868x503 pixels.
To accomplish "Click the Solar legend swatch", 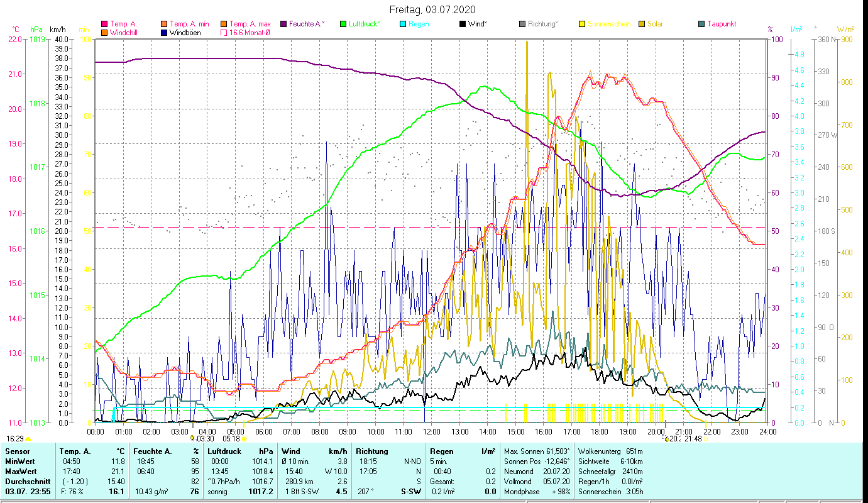I will tap(642, 24).
